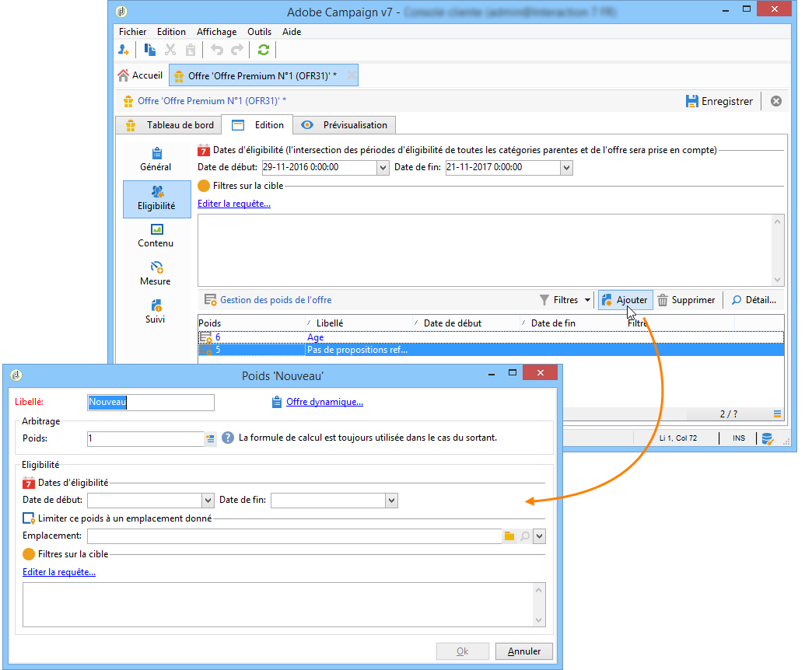
Task: Open the Mesure section
Action: (x=156, y=274)
